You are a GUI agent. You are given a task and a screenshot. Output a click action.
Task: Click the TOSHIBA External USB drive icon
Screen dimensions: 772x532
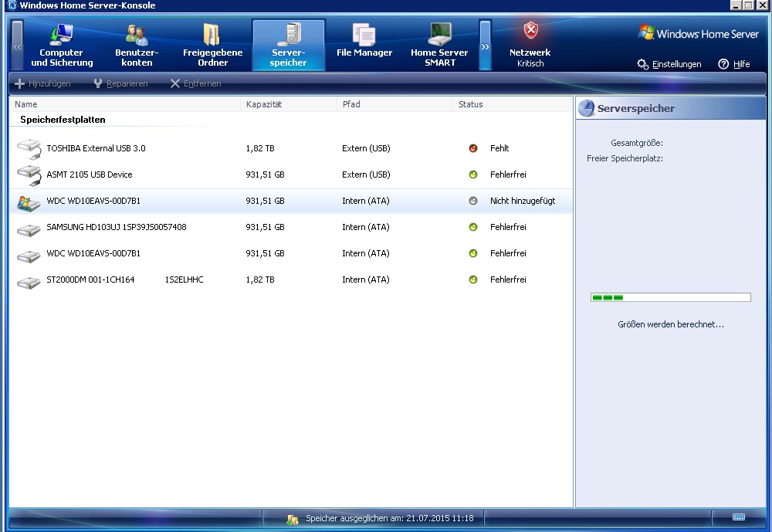29,149
